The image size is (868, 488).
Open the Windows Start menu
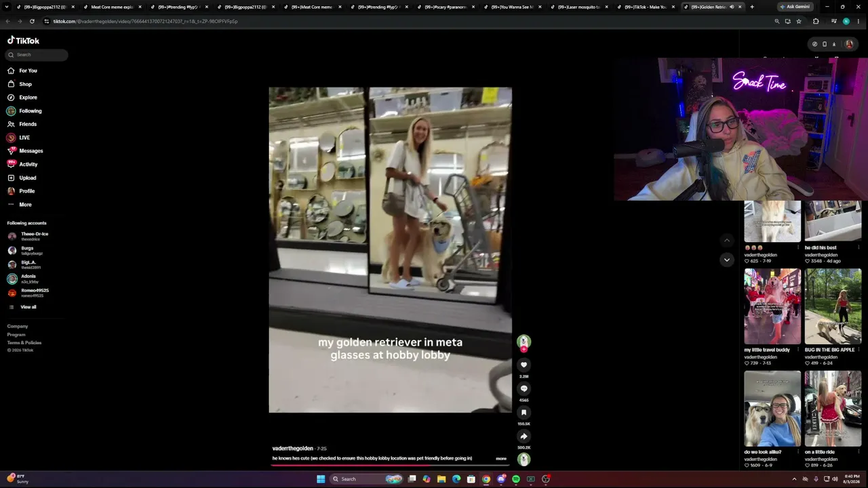pyautogui.click(x=321, y=479)
